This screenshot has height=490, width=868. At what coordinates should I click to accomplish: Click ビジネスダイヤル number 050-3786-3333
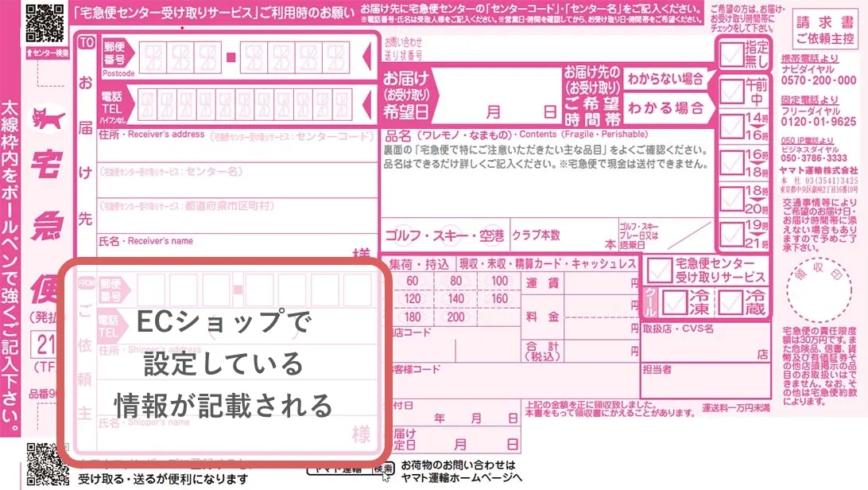click(814, 157)
